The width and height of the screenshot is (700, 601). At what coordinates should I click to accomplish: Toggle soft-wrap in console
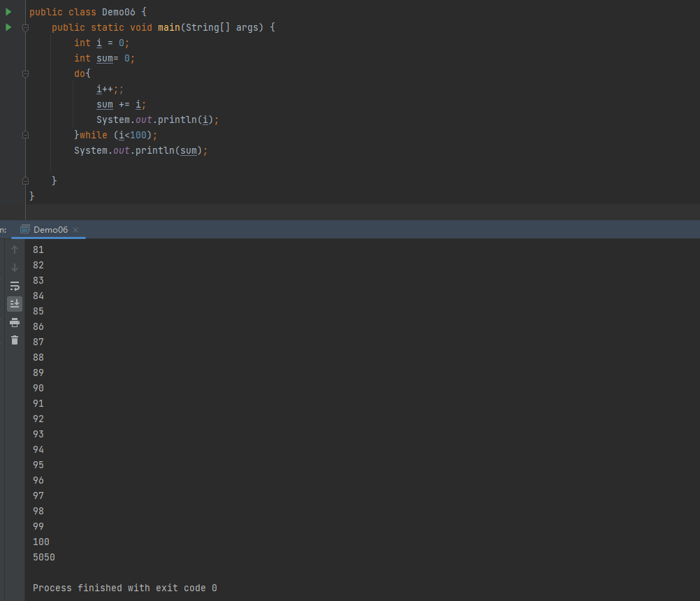[x=15, y=286]
